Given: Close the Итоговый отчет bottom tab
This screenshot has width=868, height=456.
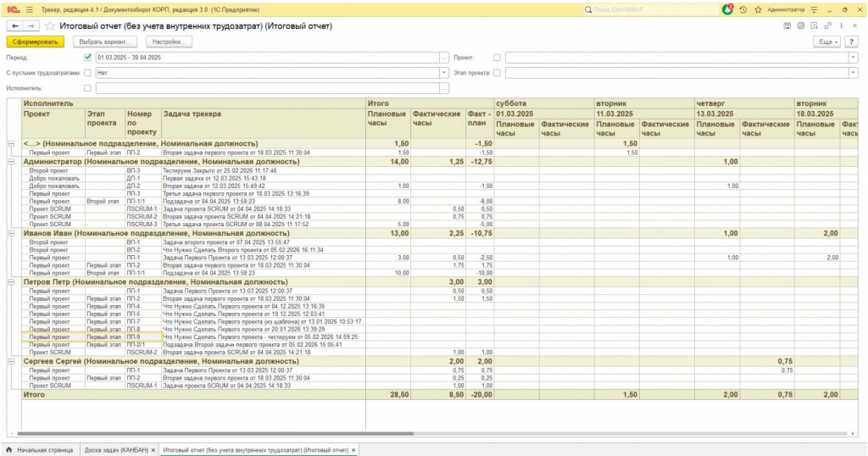Looking at the screenshot, I should click(353, 450).
